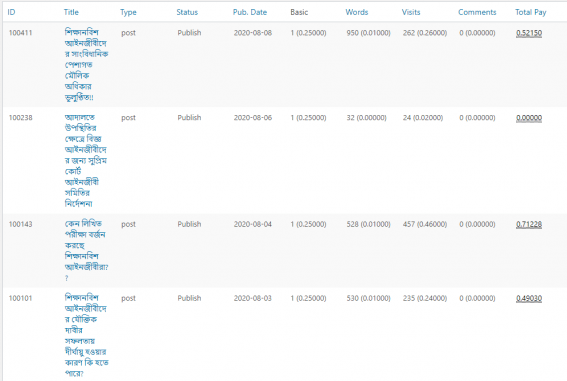Open title link of post 100238
The width and height of the screenshot is (567, 381).
click(85, 160)
